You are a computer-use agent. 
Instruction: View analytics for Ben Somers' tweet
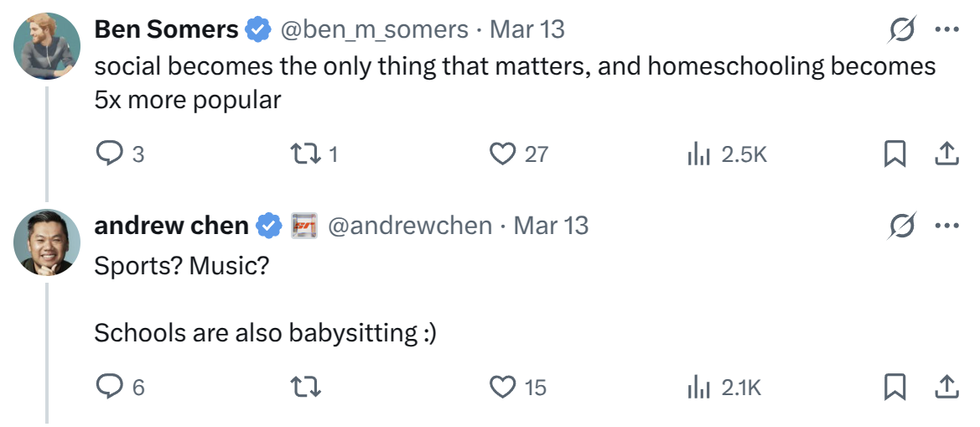698,154
